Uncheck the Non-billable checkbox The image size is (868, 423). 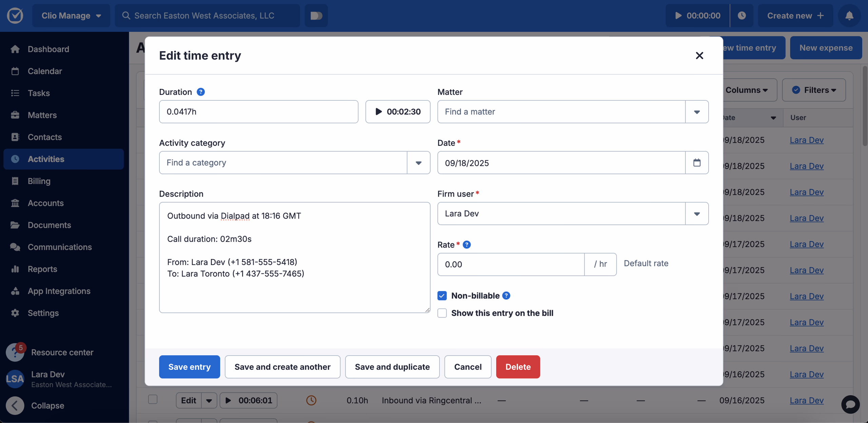click(x=441, y=296)
